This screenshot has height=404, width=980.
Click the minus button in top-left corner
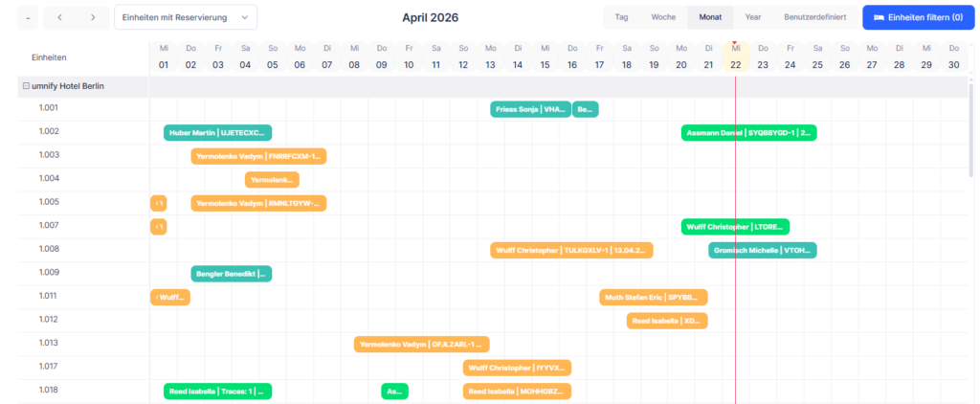tap(28, 17)
